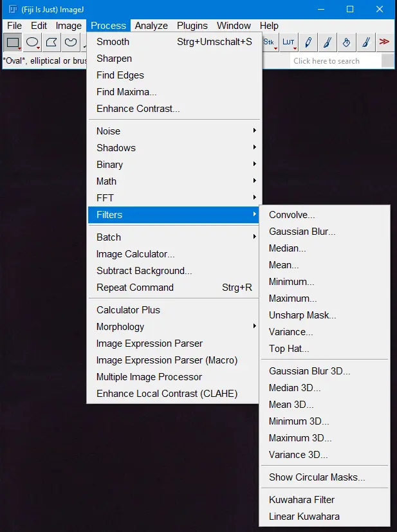
Task: Select the Freehand selection tool
Action: pyautogui.click(x=70, y=42)
